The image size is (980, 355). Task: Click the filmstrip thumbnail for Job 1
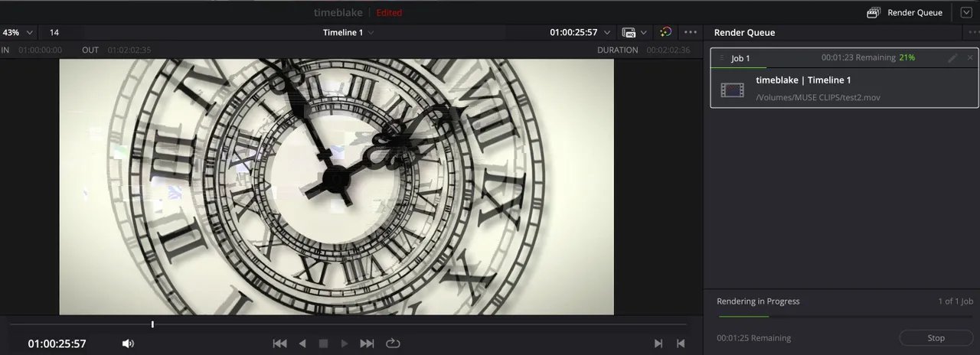point(732,90)
